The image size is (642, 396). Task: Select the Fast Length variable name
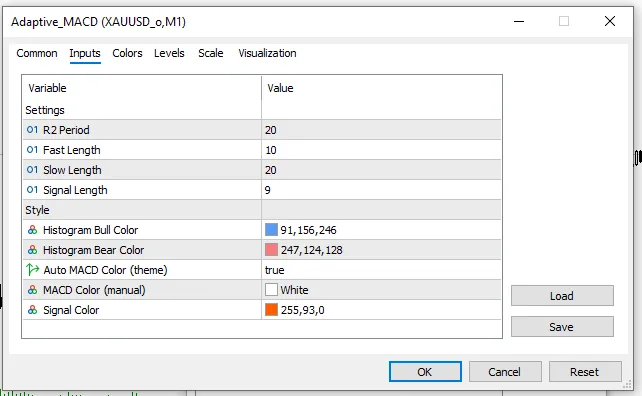72,150
